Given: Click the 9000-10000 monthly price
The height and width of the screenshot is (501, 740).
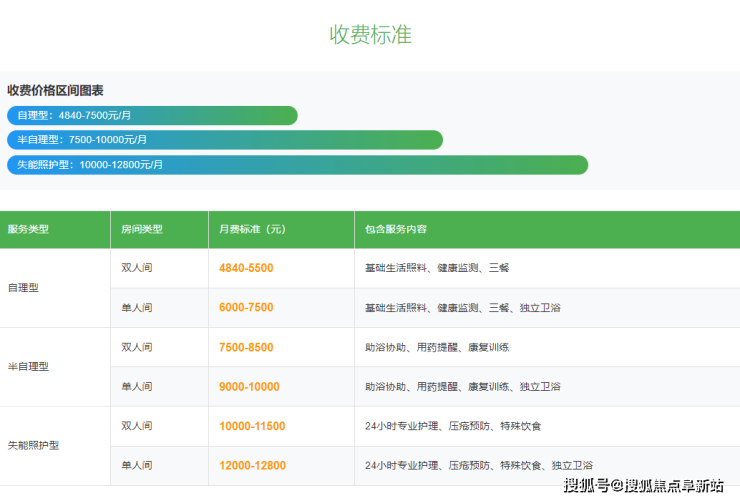Looking at the screenshot, I should tap(249, 386).
